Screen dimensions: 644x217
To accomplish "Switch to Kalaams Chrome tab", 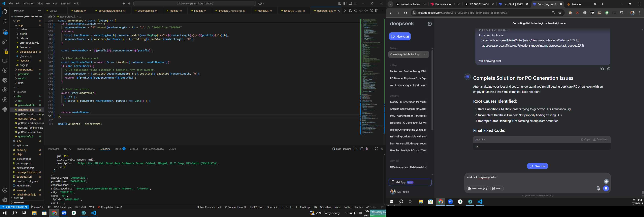I will 581,4.
